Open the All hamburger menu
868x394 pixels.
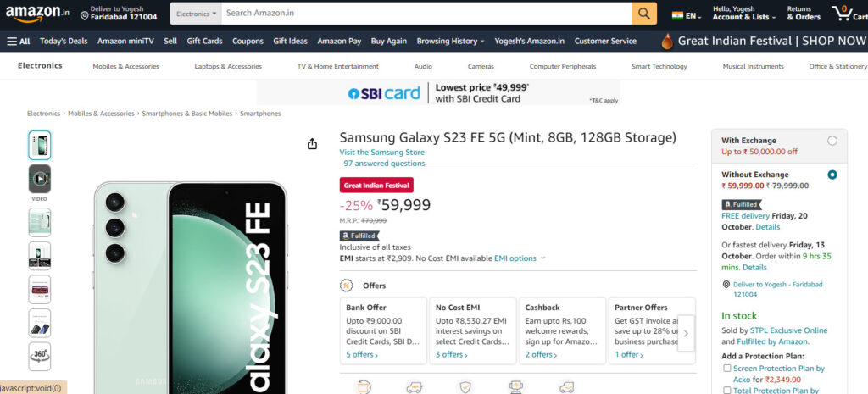[19, 41]
